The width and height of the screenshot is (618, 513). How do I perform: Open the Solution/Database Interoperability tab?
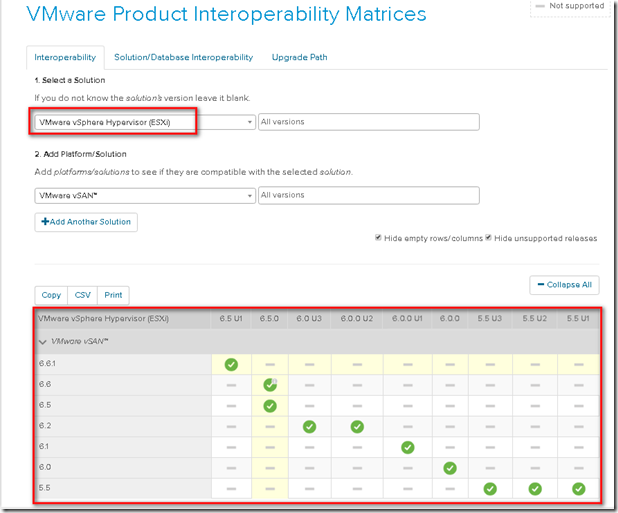click(183, 58)
